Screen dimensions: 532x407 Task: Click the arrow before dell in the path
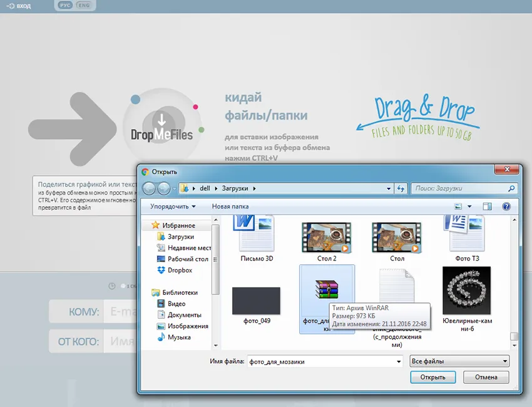click(x=194, y=188)
